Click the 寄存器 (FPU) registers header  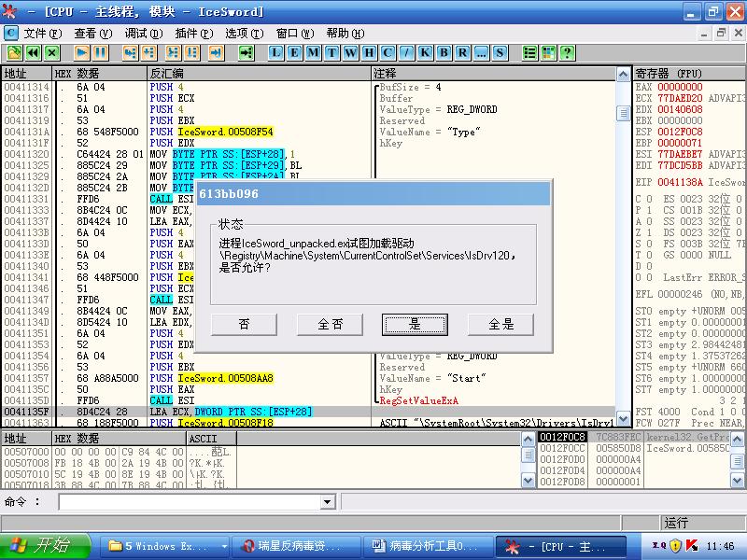click(x=689, y=74)
